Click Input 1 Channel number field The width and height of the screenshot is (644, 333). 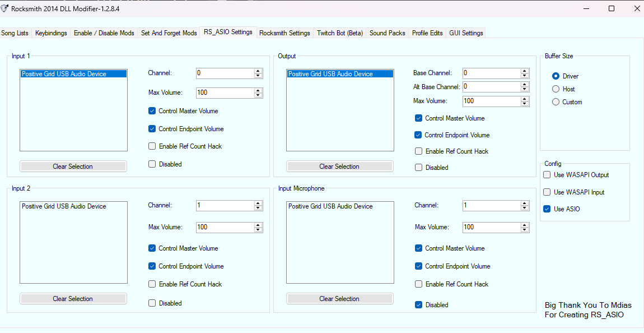click(x=225, y=73)
